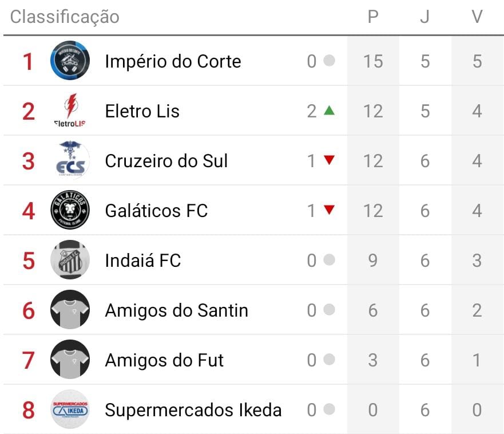Click the Amigos do Santin jersey icon
The width and height of the screenshot is (504, 434).
[70, 310]
